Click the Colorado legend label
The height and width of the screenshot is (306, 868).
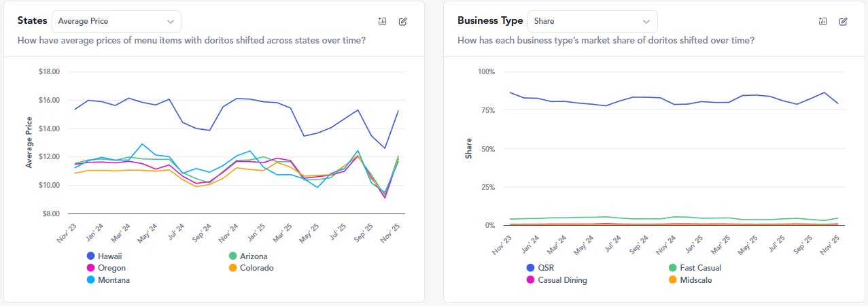coord(256,268)
